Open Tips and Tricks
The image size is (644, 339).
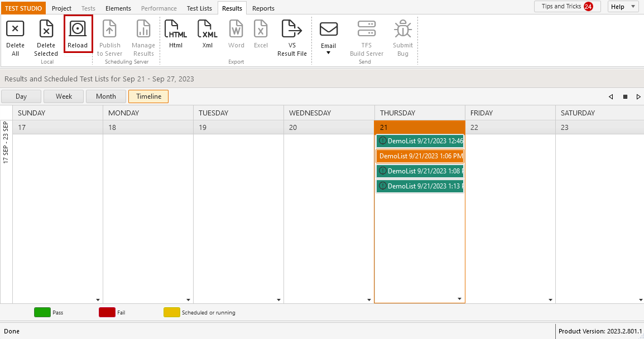pyautogui.click(x=567, y=7)
